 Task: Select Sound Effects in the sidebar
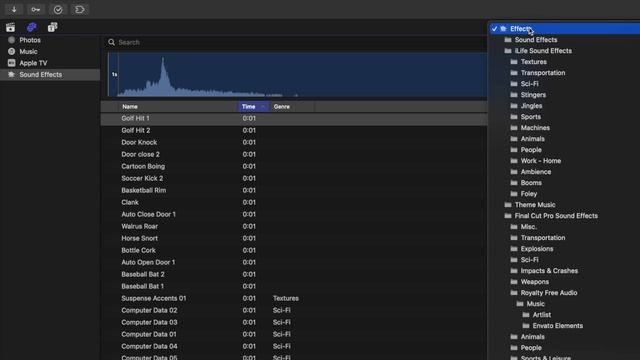(x=50, y=74)
